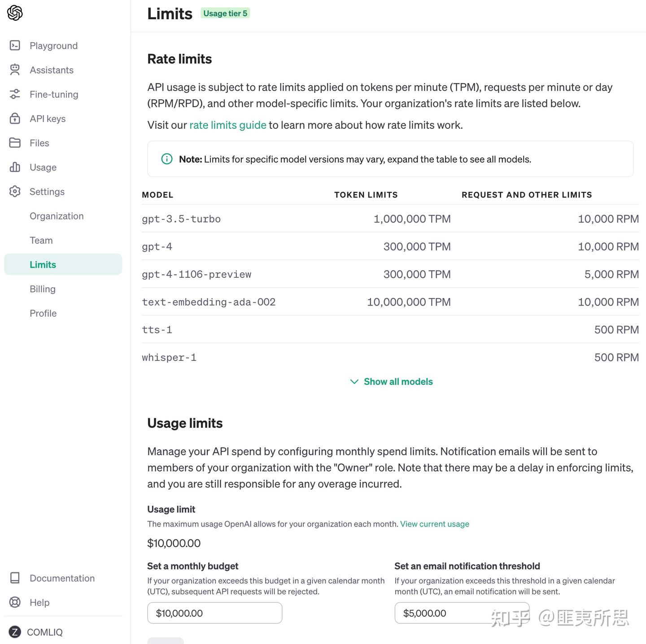Select the Files folder icon
Viewport: 646px width, 644px height.
click(x=15, y=143)
